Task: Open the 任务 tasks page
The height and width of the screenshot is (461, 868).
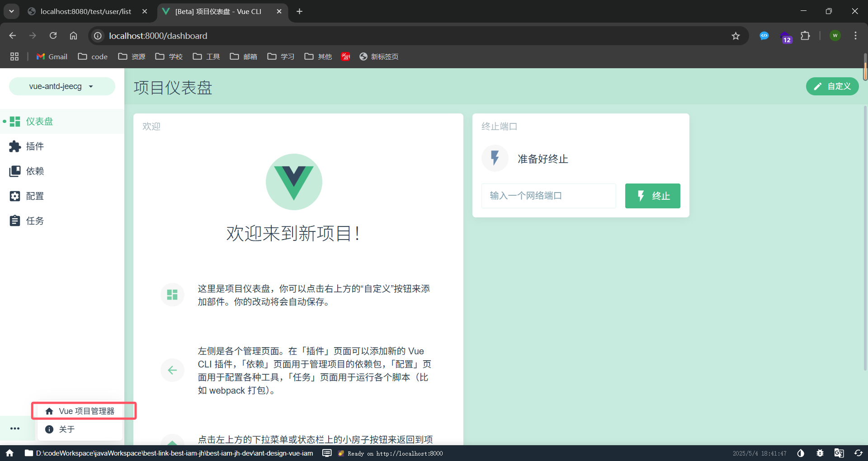Action: [62, 221]
